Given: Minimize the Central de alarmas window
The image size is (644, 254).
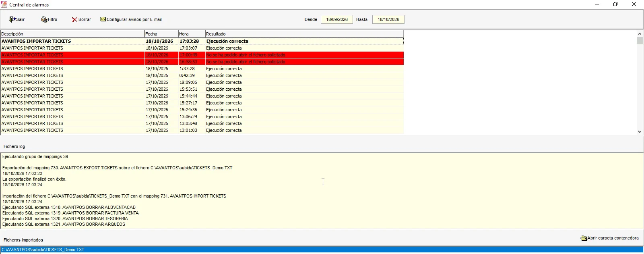Looking at the screenshot, I should [x=597, y=4].
